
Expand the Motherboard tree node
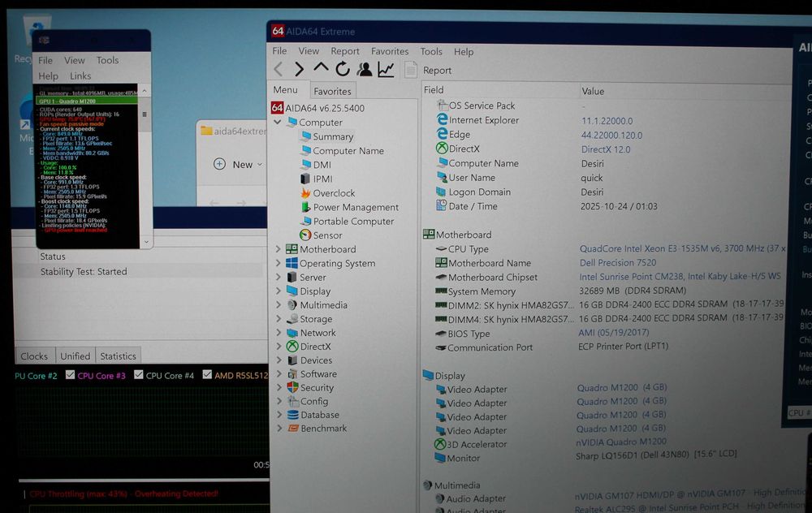click(278, 249)
